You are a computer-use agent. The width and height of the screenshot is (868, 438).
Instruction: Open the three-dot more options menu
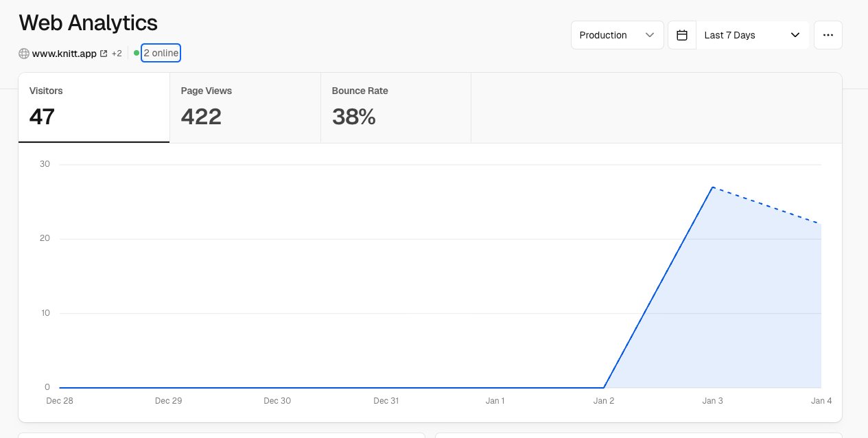coord(828,35)
